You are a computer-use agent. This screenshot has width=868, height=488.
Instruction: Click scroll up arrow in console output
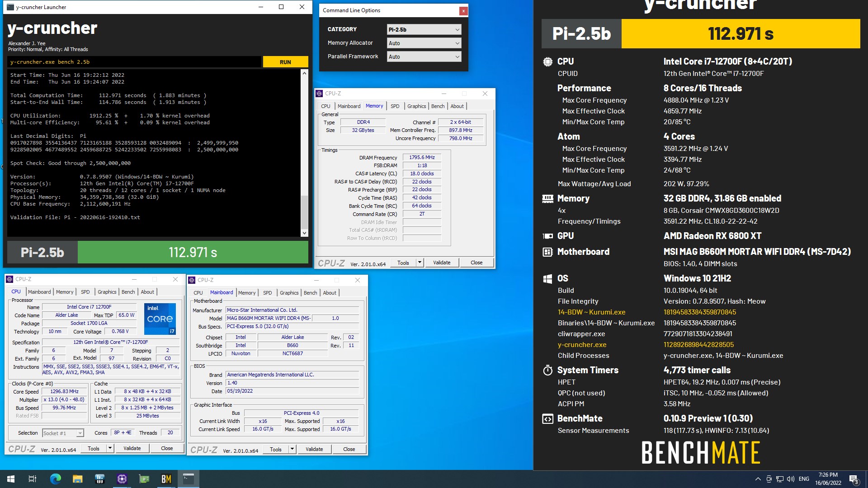coord(304,73)
